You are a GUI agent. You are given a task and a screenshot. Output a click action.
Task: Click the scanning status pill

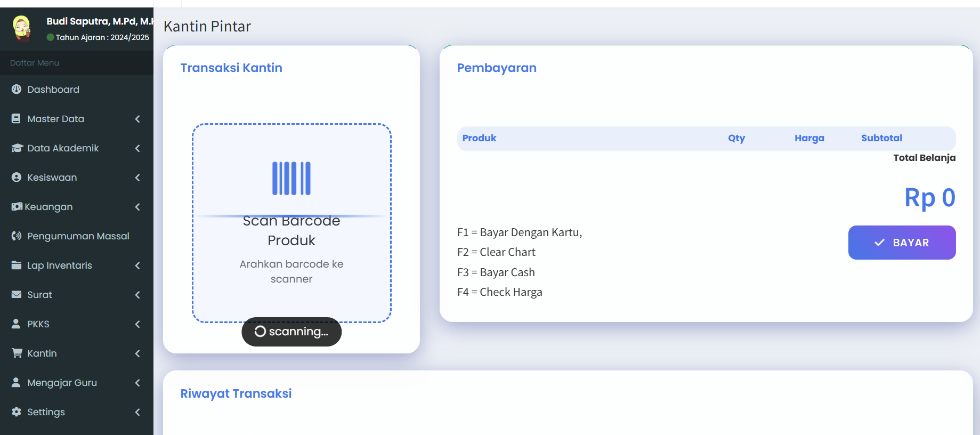tap(291, 332)
